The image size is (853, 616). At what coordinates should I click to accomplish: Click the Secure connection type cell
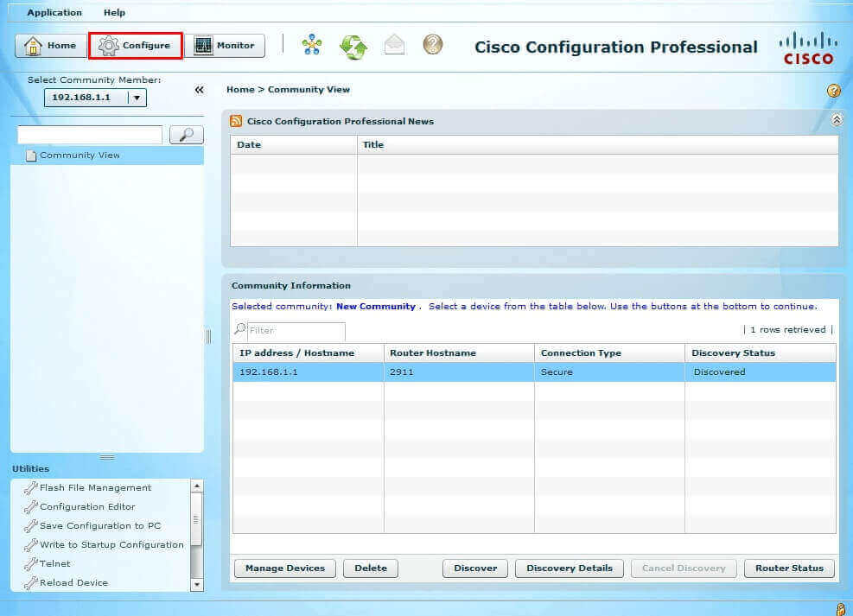[x=610, y=372]
